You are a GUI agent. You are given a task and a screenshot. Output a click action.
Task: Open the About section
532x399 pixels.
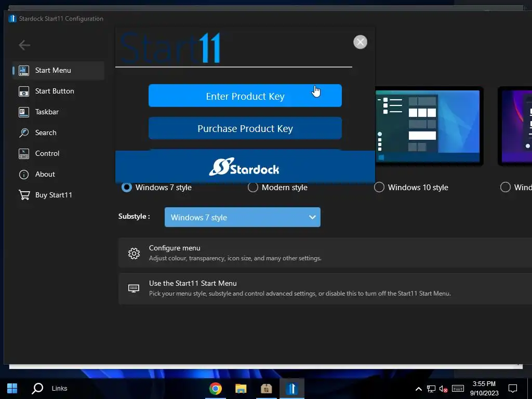[x=58, y=175]
